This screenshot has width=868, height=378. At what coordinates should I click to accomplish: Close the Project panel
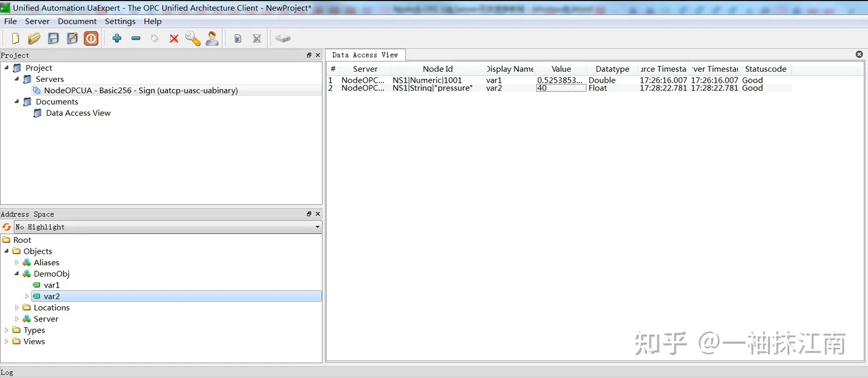click(318, 55)
